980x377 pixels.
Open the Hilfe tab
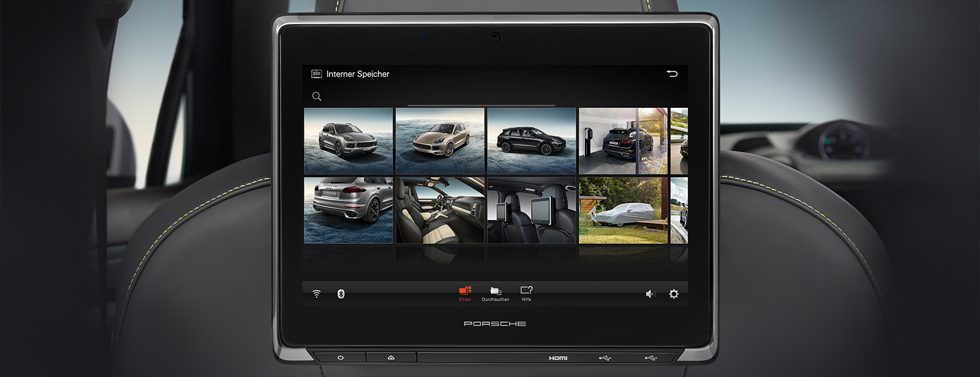526,293
